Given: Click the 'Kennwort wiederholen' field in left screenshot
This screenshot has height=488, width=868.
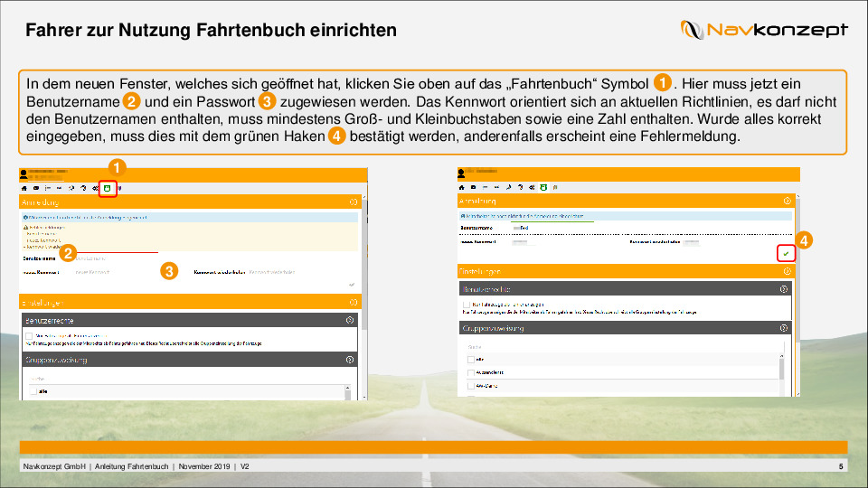Looking at the screenshot, I should pyautogui.click(x=271, y=272).
